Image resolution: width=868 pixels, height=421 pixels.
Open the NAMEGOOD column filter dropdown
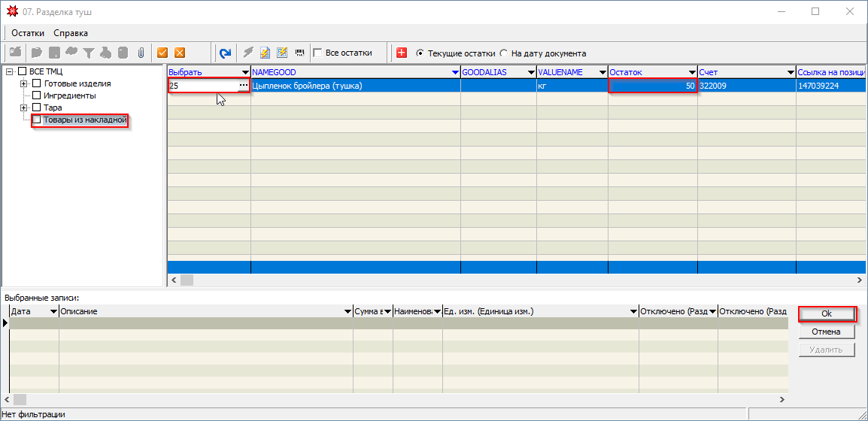tap(455, 72)
